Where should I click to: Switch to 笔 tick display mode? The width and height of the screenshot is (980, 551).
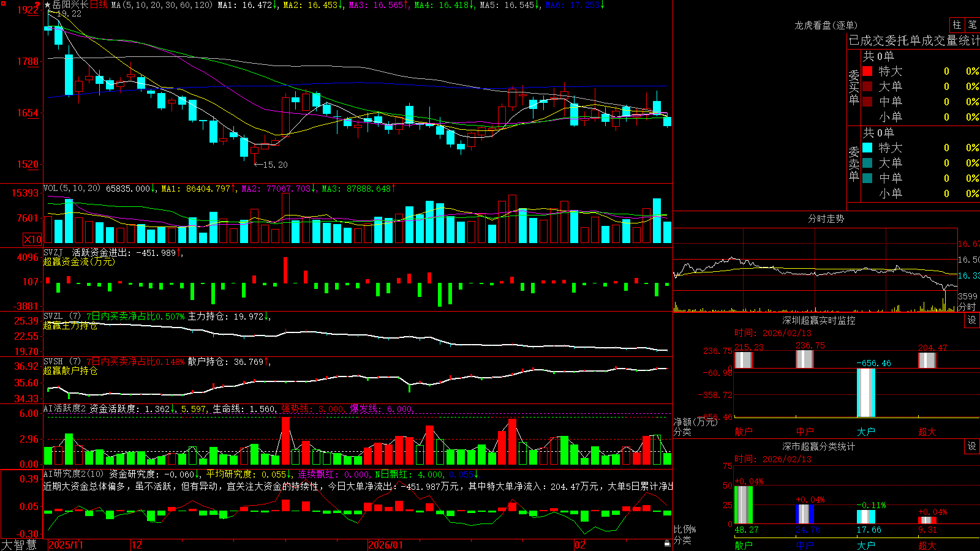click(973, 25)
